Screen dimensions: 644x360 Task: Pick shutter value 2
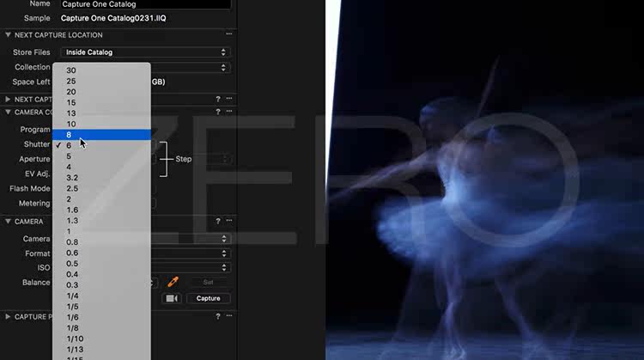[101, 199]
